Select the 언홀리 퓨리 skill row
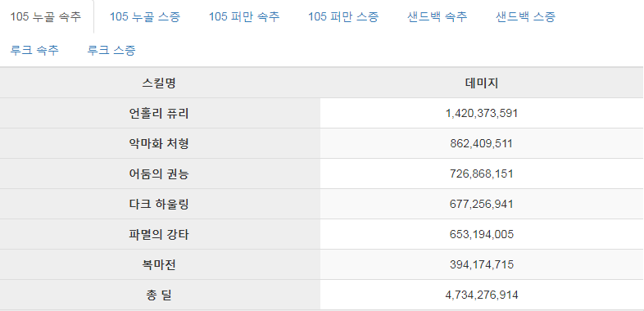The image size is (644, 311). click(x=322, y=113)
